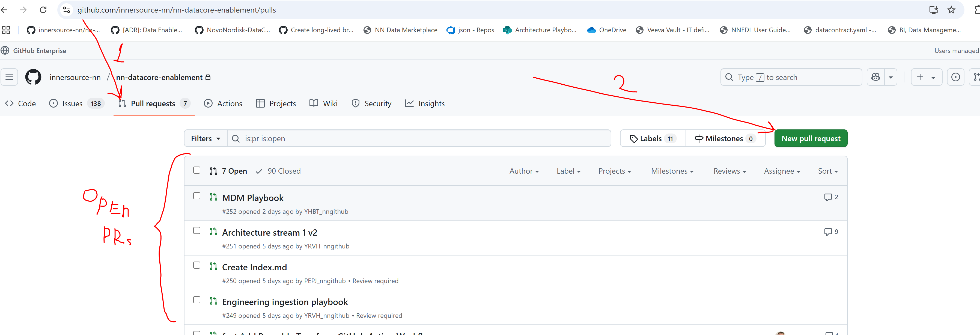Open Create long-lived br bookmark
The image size is (980, 335).
316,30
